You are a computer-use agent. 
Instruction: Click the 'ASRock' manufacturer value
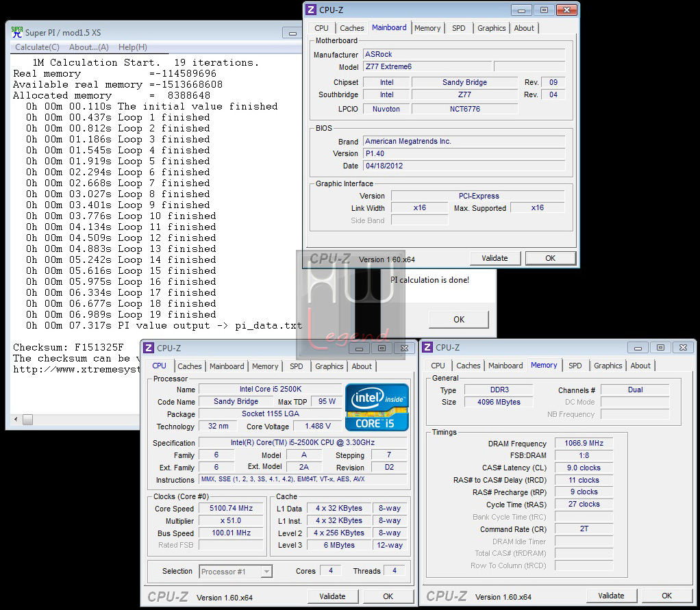(x=464, y=55)
